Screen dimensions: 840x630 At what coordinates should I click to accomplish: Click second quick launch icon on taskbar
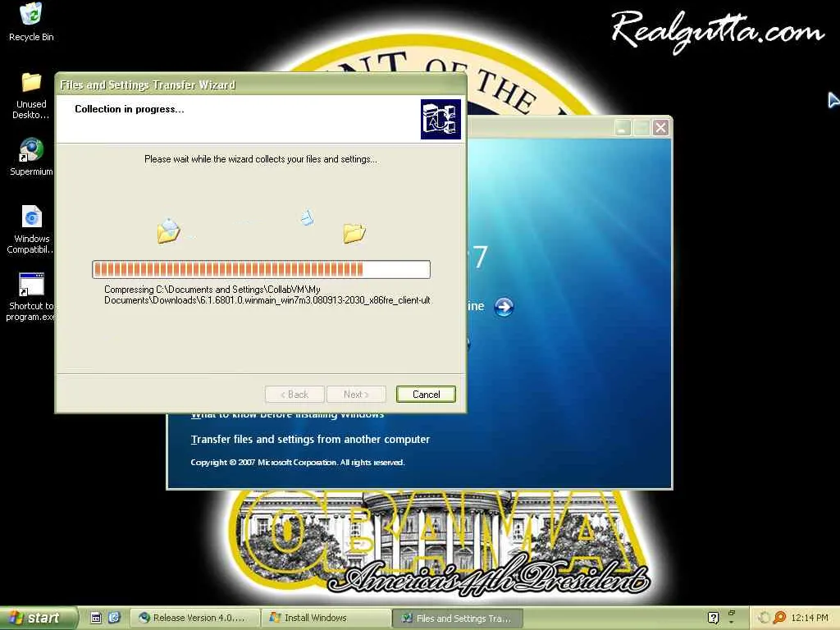(114, 618)
